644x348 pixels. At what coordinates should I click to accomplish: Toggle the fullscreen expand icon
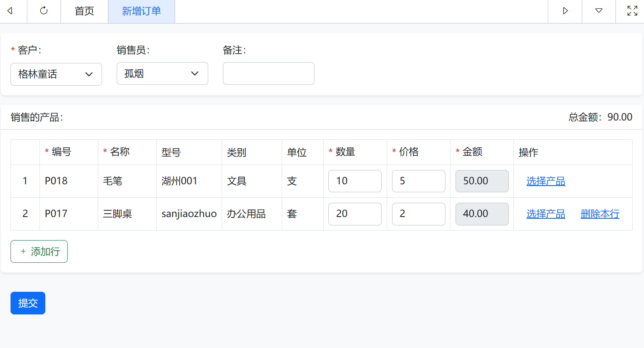click(632, 11)
